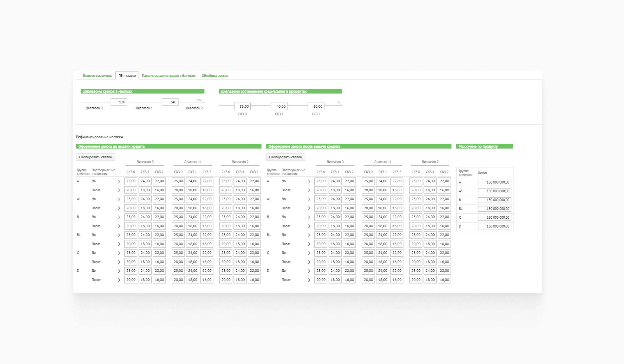624x364 pixels.
Task: Click the Max сумма по продукту header
Action: coord(485,146)
